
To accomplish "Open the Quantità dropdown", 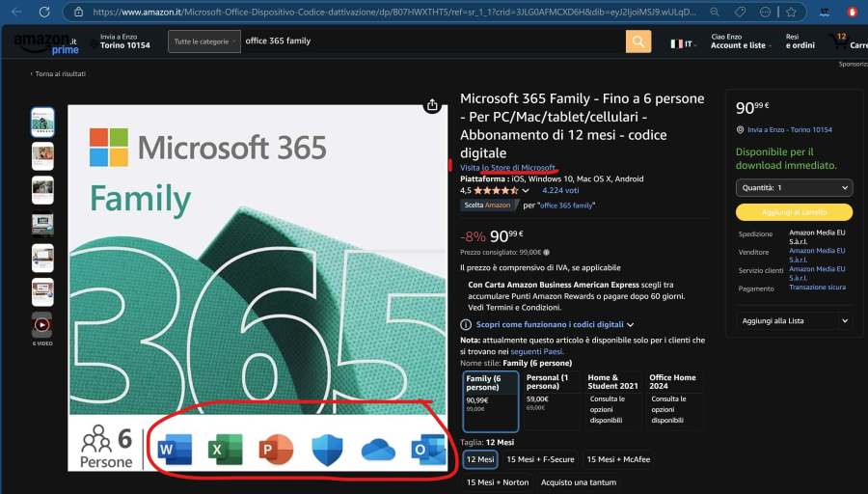I will (794, 188).
